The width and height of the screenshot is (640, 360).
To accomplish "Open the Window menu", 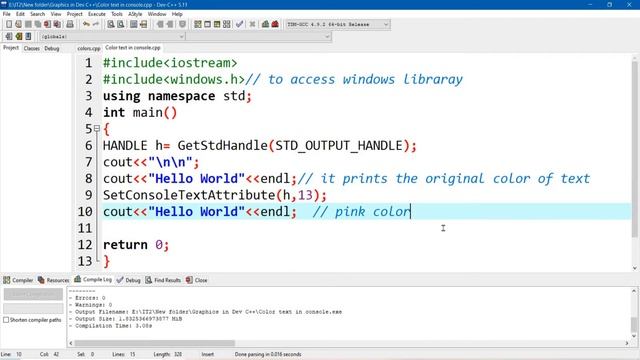I will coord(157,14).
